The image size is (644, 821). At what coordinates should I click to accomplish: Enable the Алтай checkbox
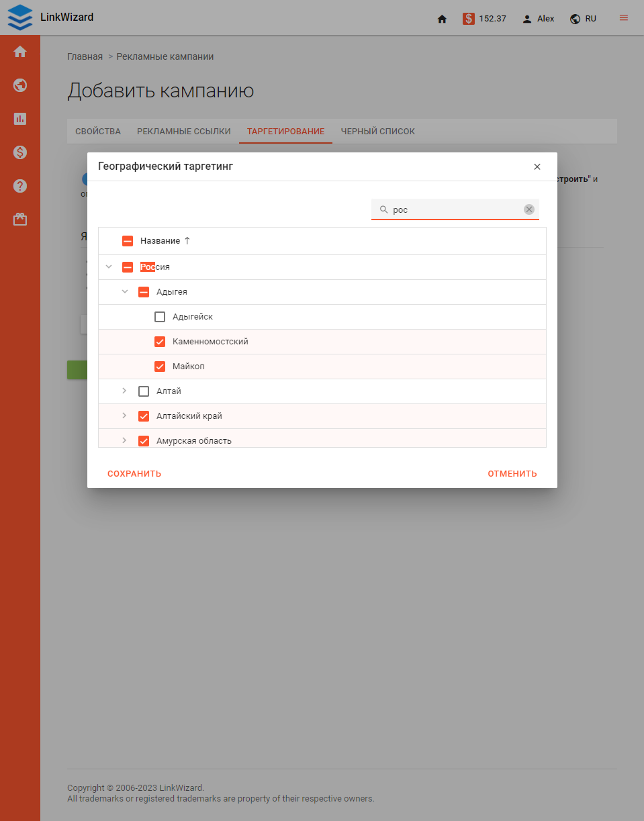click(143, 391)
